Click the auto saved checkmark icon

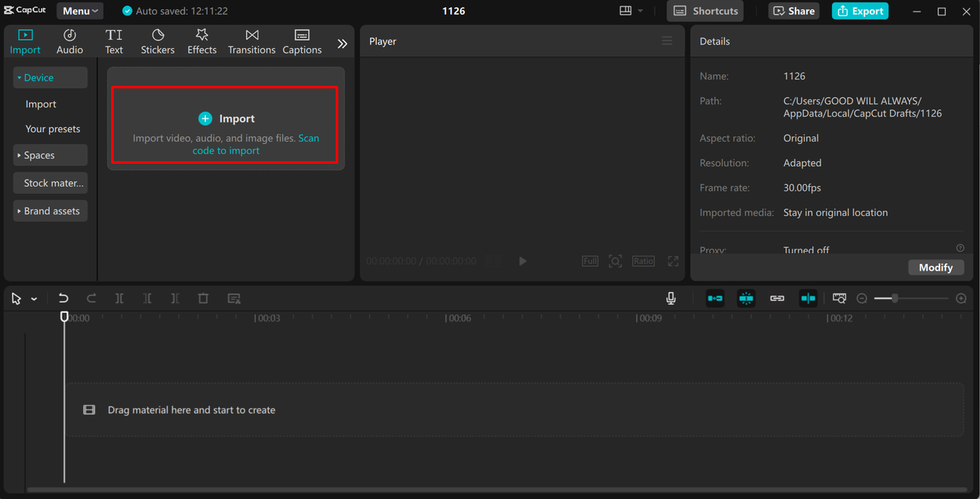(127, 11)
